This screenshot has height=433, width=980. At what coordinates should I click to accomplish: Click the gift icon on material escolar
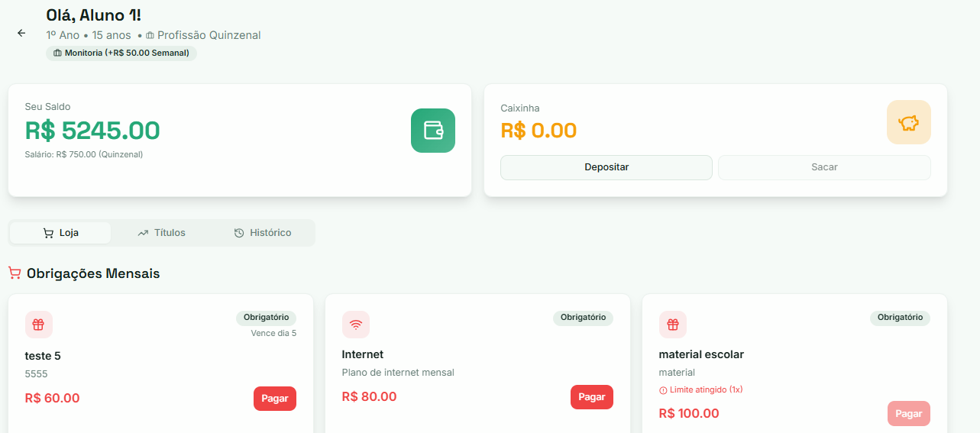672,325
